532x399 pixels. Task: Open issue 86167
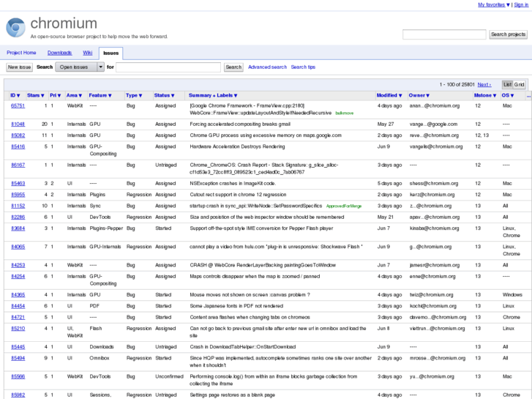[18, 165]
